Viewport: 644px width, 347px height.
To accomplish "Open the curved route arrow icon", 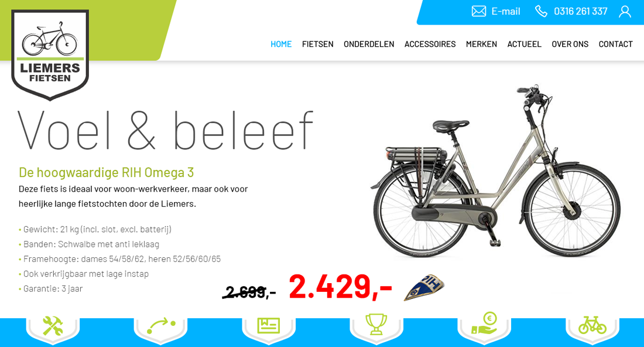I will pos(160,326).
